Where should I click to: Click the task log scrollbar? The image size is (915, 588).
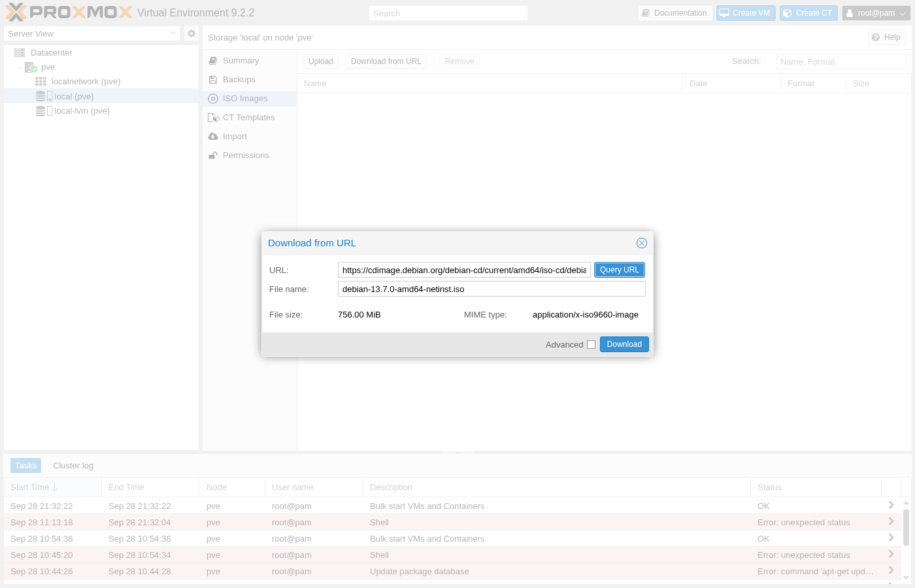click(906, 527)
